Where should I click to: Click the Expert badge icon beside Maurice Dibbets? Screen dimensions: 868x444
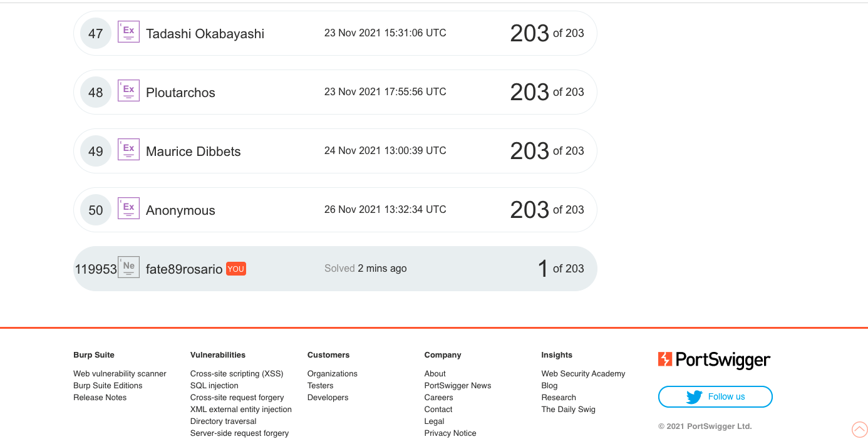pos(128,150)
